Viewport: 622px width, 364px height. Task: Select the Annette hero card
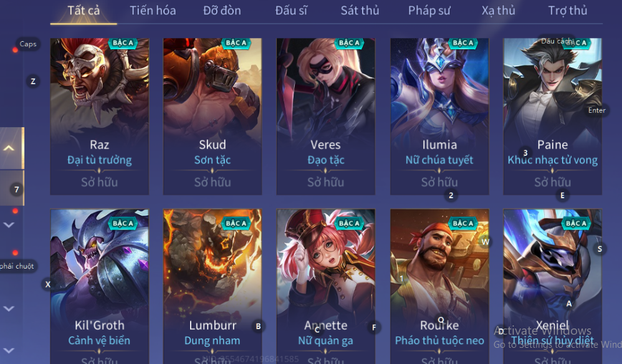(325, 286)
